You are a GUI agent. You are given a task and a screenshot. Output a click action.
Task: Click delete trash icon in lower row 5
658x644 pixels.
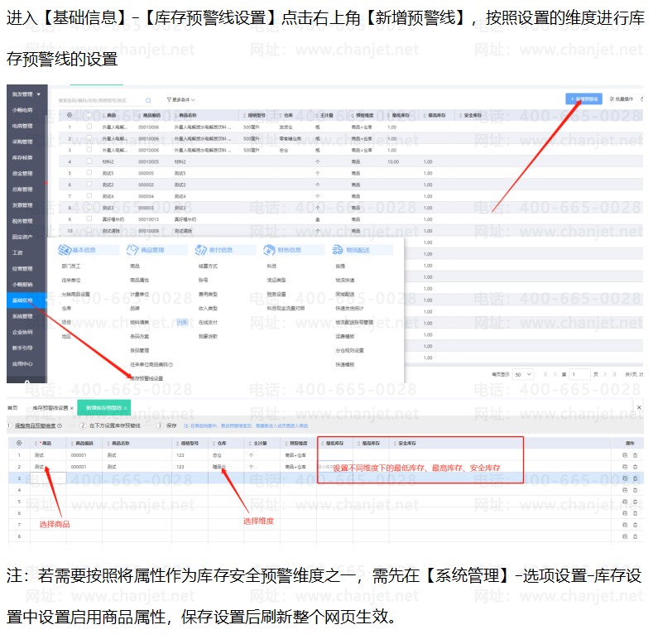(x=635, y=502)
